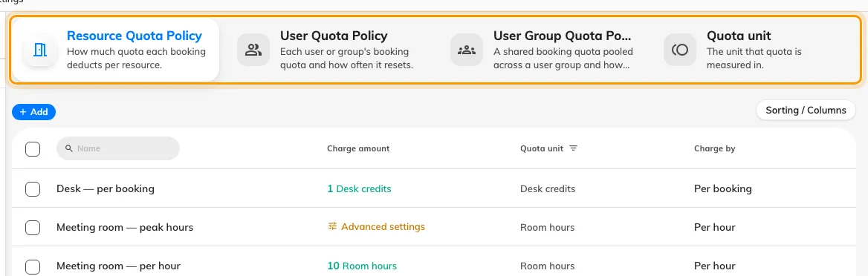The height and width of the screenshot is (276, 868).
Task: Open the Quota unit tab
Action: pyautogui.click(x=755, y=50)
